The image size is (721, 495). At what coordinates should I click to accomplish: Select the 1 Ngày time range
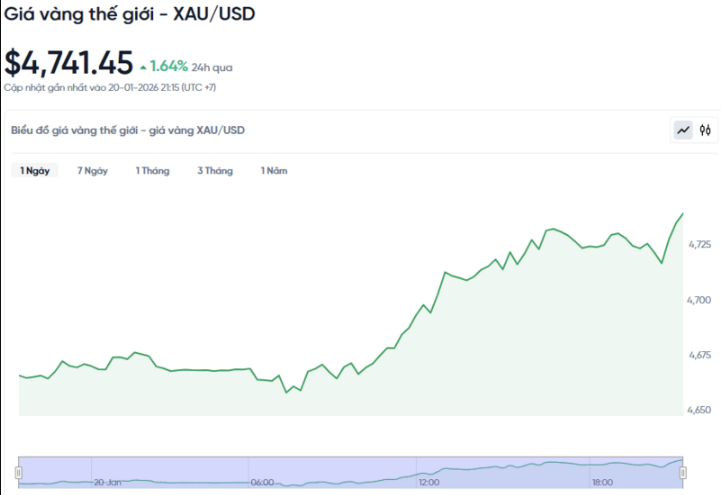pyautogui.click(x=35, y=171)
